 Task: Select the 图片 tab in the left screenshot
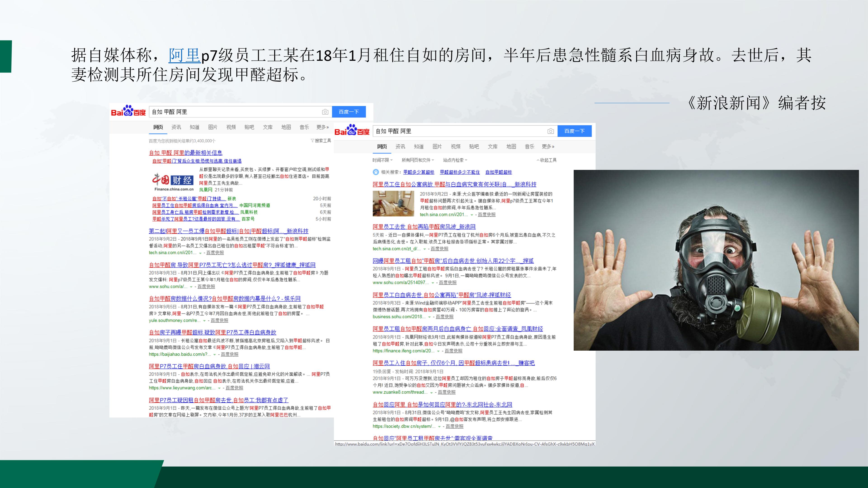point(213,127)
